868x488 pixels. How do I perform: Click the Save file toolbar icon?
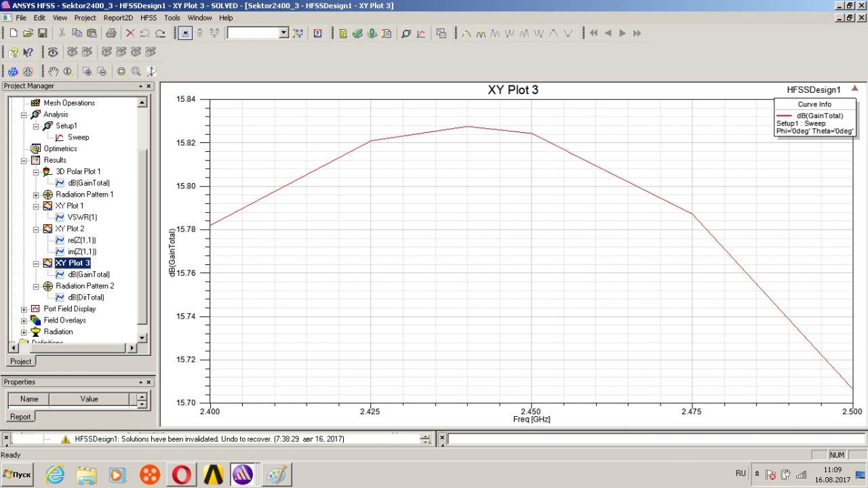click(42, 33)
